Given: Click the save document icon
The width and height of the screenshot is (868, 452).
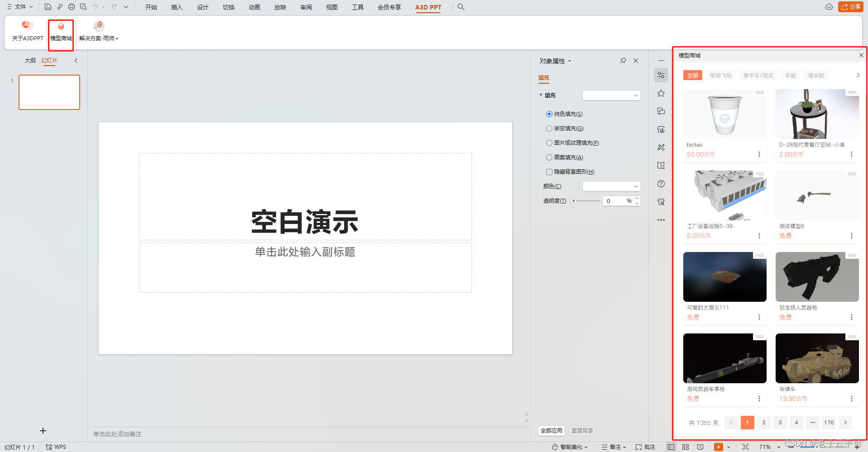Looking at the screenshot, I should 48,7.
